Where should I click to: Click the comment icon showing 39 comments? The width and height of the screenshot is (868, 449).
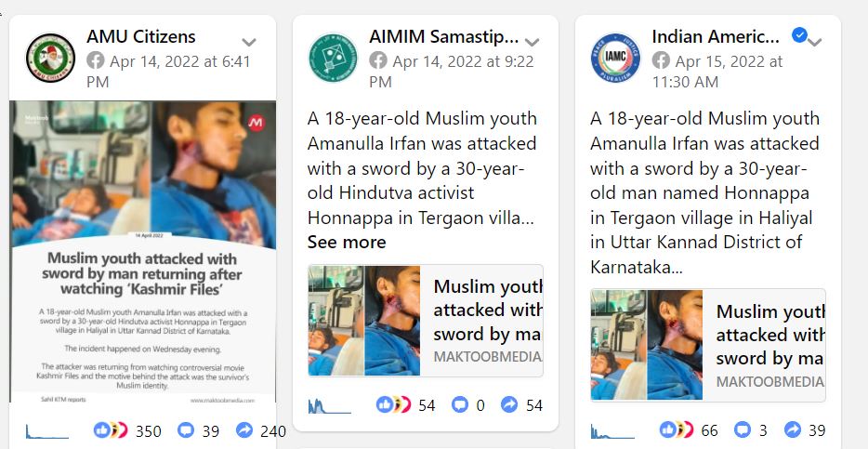point(186,430)
